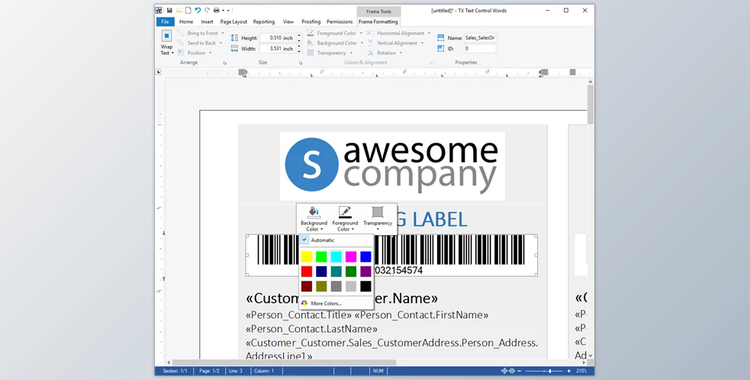
Task: Expand the Horizontal Alignment dropdown
Action: tap(429, 33)
